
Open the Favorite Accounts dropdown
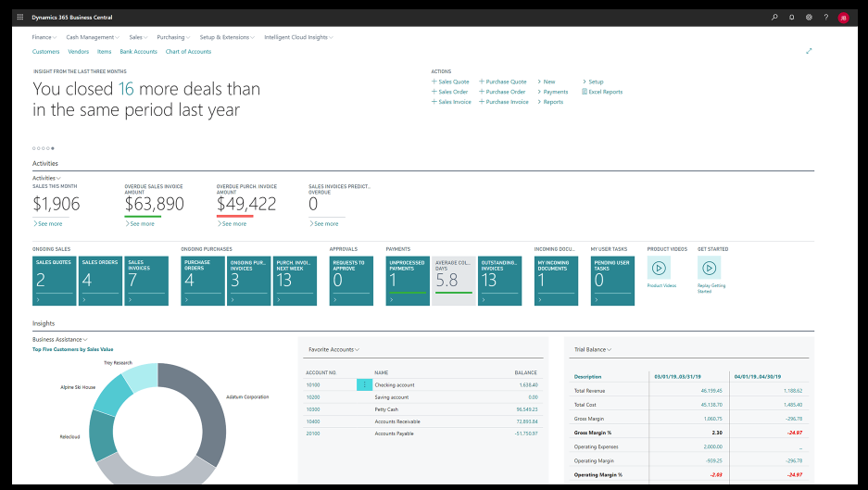333,349
